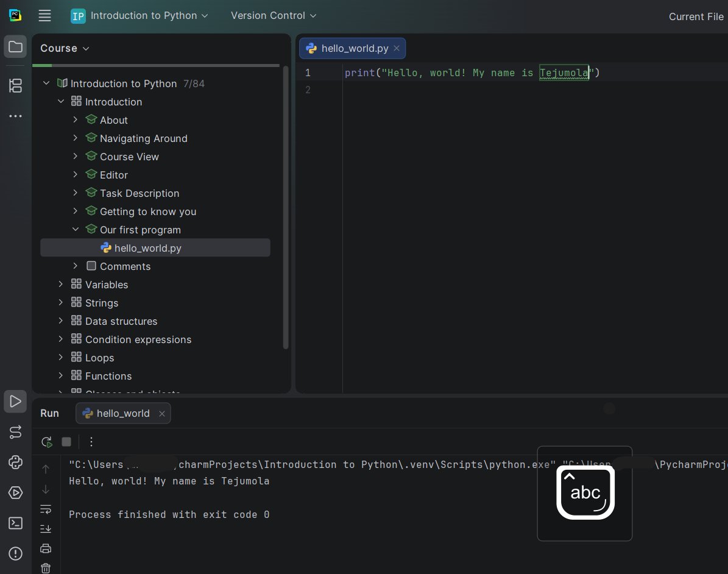728x574 pixels.
Task: Open the main hamburger menu
Action: click(x=44, y=16)
